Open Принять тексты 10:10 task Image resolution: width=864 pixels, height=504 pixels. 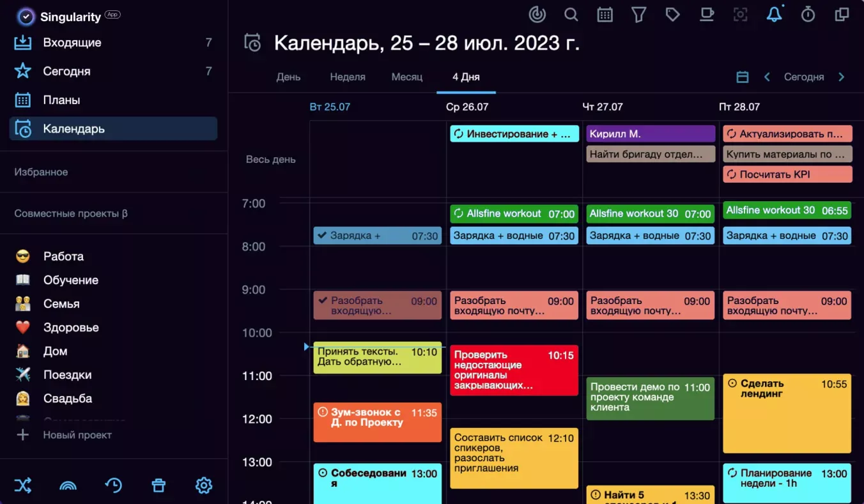pyautogui.click(x=378, y=358)
